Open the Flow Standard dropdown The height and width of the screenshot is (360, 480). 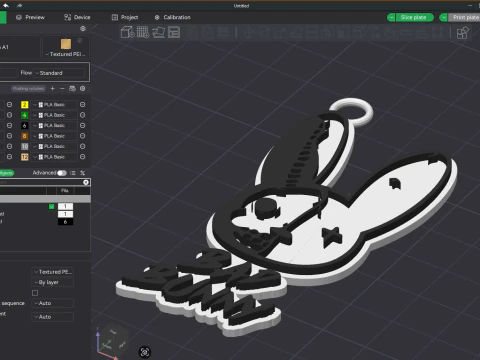click(x=60, y=73)
